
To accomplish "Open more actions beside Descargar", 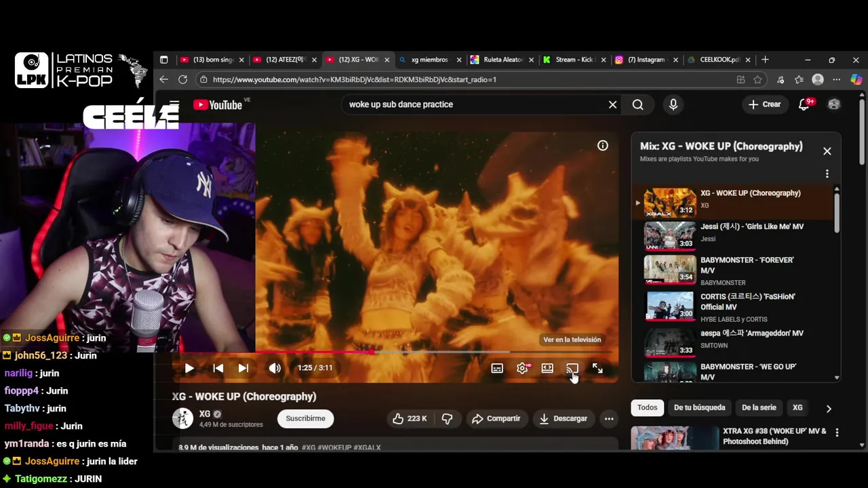I will [x=609, y=419].
